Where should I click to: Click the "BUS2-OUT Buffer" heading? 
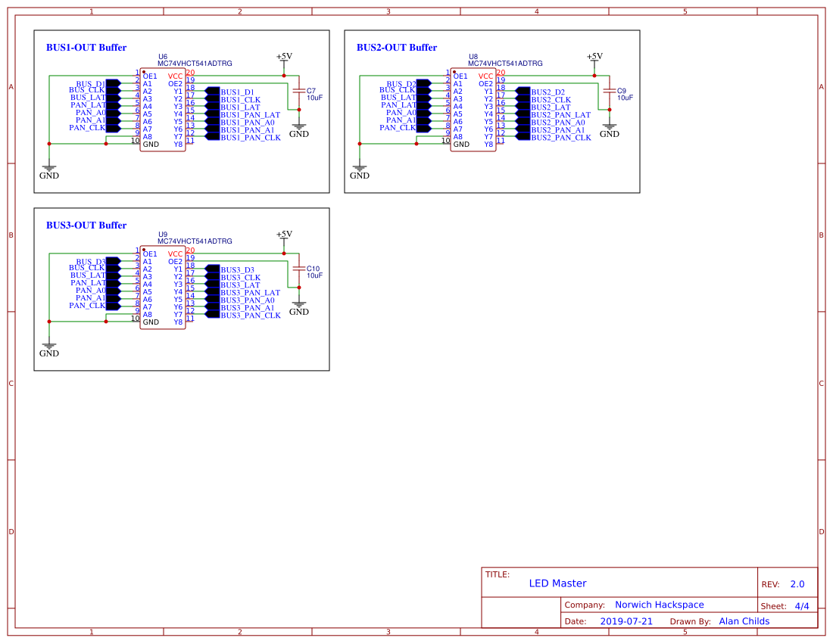click(397, 47)
